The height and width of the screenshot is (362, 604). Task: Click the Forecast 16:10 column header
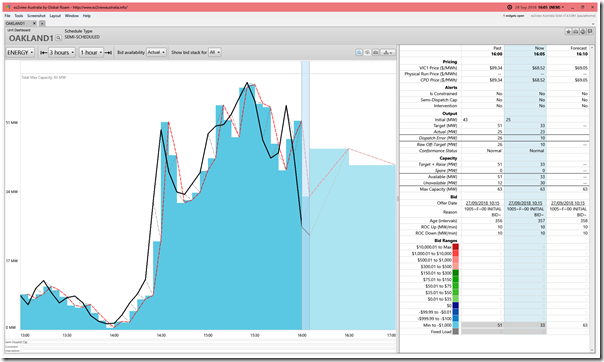[568, 51]
